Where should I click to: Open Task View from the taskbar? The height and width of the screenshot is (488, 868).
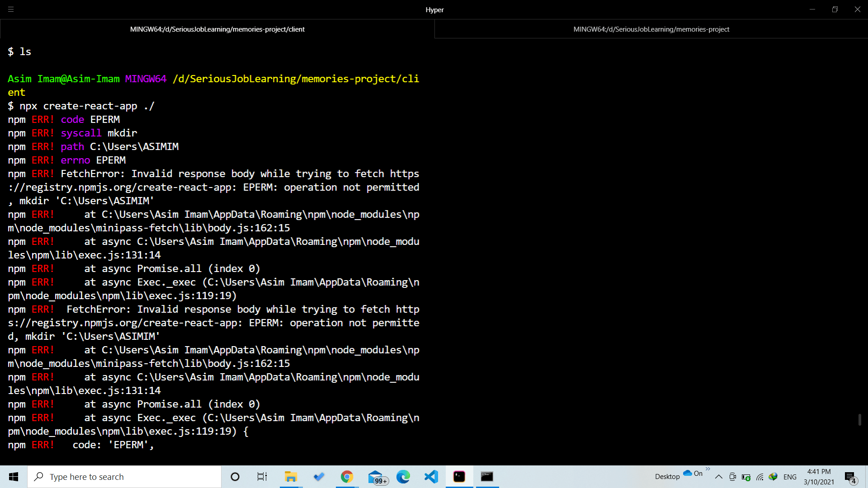click(262, 477)
